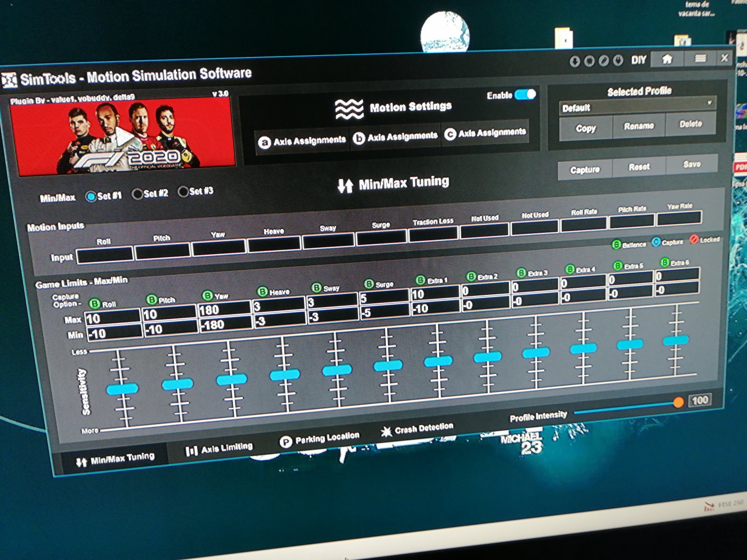Click the Yaw Min field showing -180
Image resolution: width=747 pixels, height=560 pixels.
coord(226,323)
